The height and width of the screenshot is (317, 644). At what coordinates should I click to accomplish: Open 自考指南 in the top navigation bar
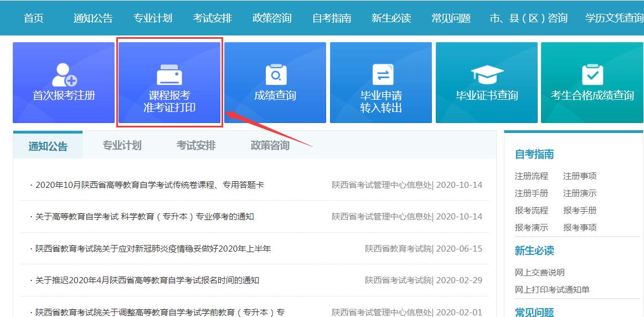click(332, 18)
